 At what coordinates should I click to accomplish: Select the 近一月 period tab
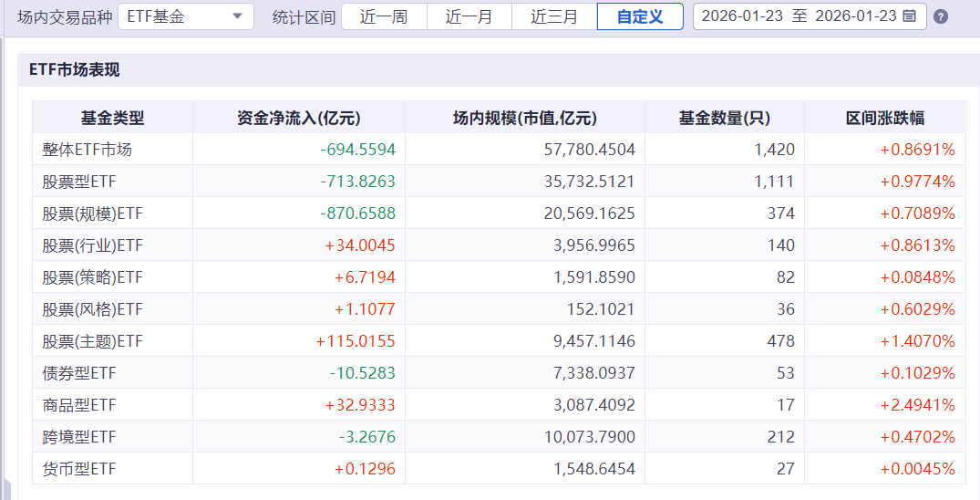point(469,16)
